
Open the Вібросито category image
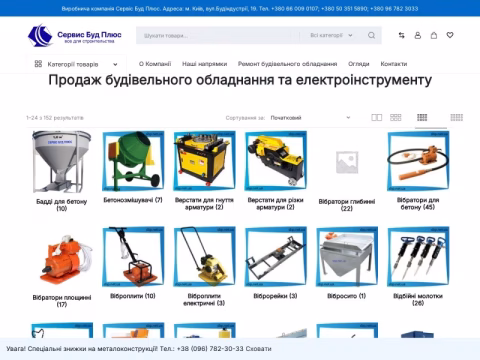(x=347, y=257)
